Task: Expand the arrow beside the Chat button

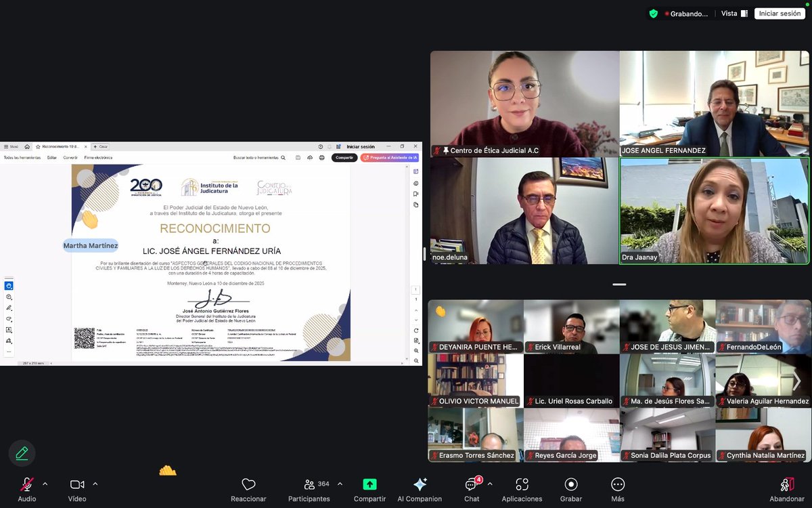Action: 489,484
